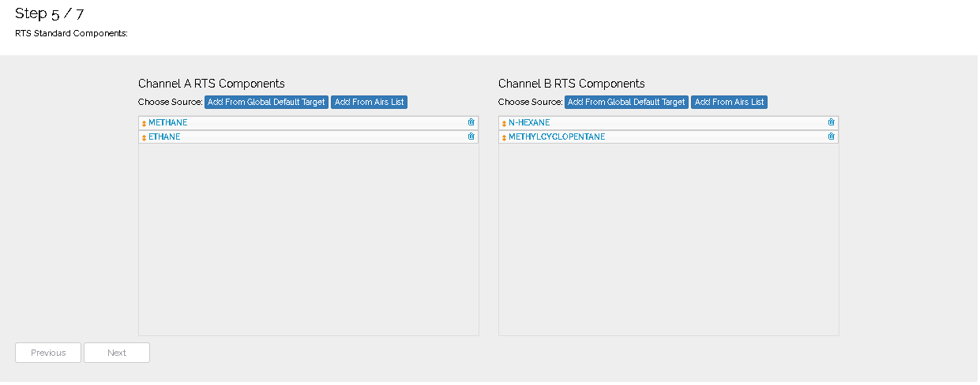Delete ETHANE using its trash icon
The image size is (980, 385).
pos(471,136)
